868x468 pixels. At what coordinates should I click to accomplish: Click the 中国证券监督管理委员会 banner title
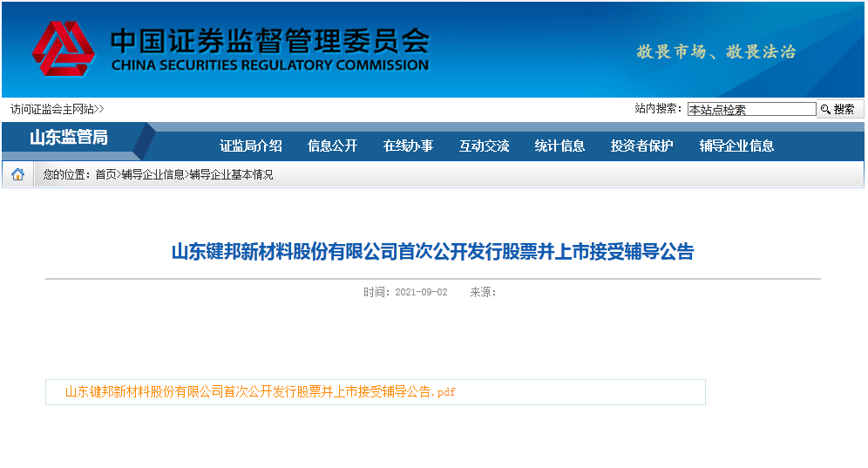pyautogui.click(x=270, y=42)
